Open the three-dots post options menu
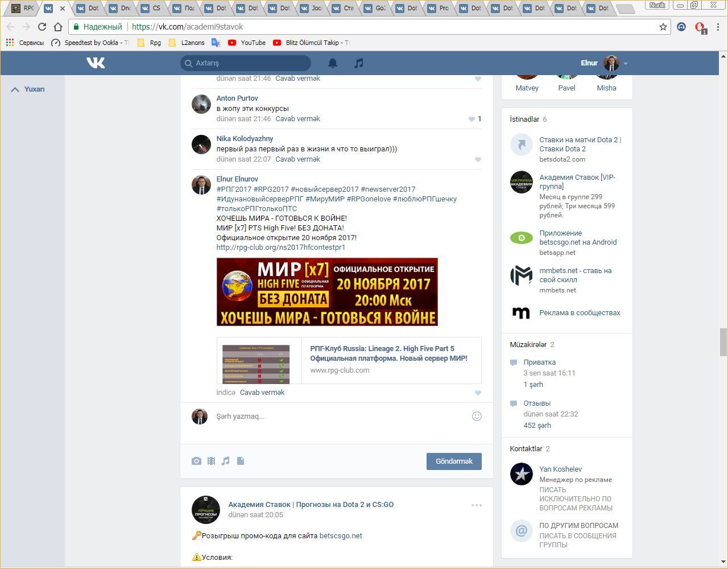728x569 pixels. (x=476, y=505)
